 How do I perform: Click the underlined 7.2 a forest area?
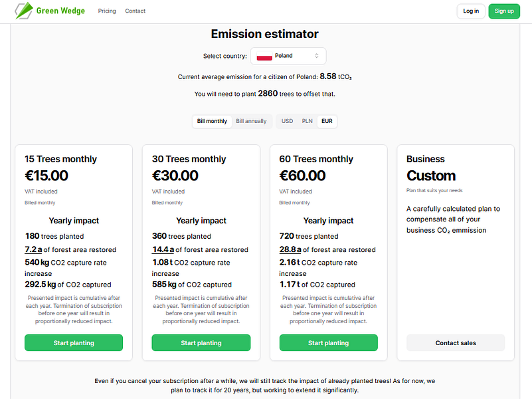click(x=33, y=250)
